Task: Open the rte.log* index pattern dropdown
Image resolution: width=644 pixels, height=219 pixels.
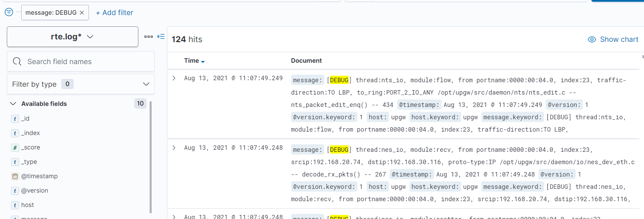Action: pyautogui.click(x=73, y=37)
